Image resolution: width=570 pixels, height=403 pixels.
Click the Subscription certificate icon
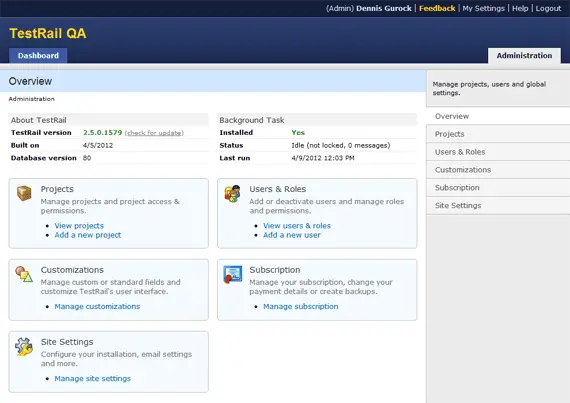tap(233, 274)
